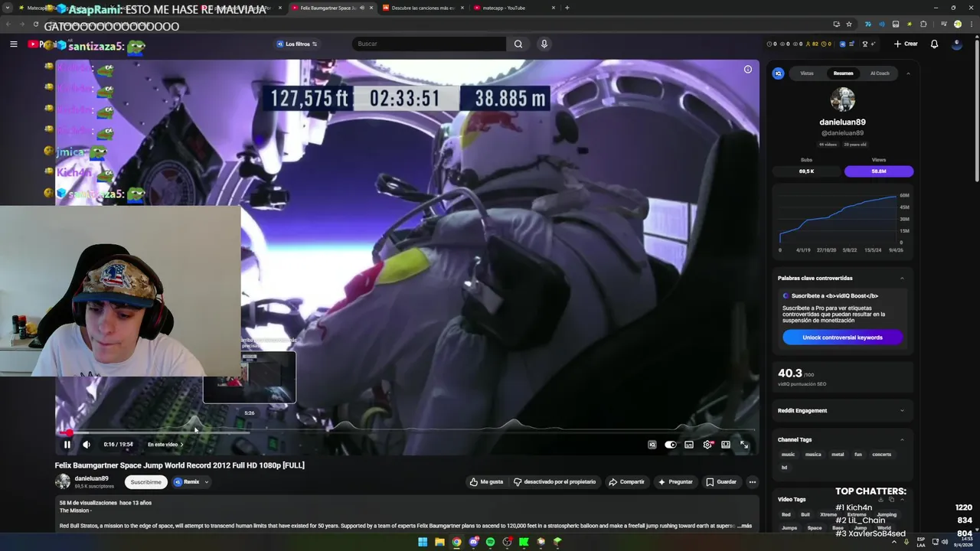This screenshot has width=980, height=551.
Task: Focus the Buscar search field
Action: click(429, 44)
